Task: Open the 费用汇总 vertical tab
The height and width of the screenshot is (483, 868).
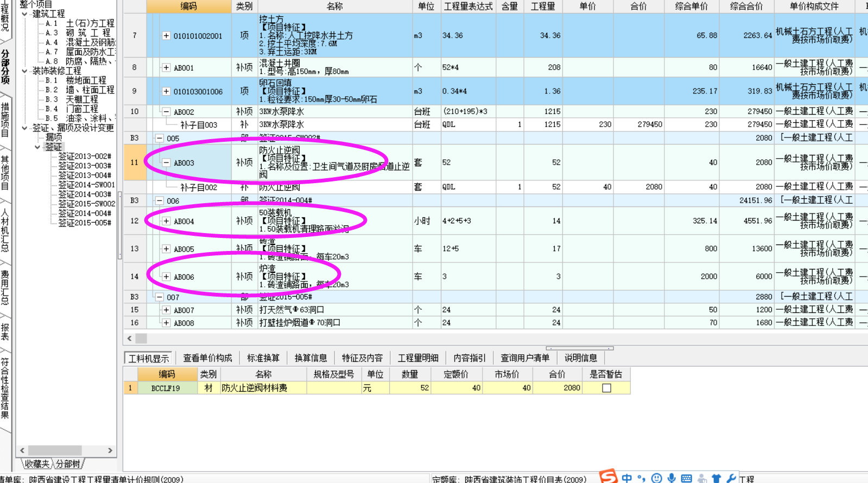Action: [x=5, y=288]
